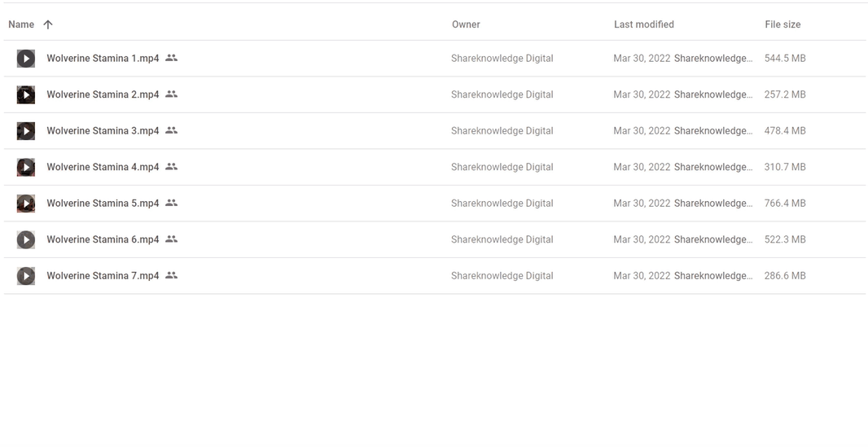This screenshot has height=447, width=868.
Task: Sort files by the Name column header
Action: point(21,24)
